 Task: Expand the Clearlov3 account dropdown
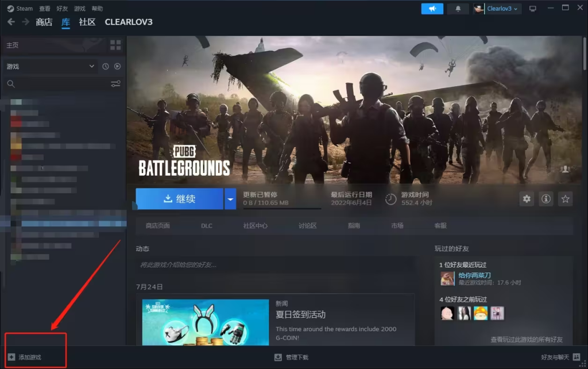point(502,9)
